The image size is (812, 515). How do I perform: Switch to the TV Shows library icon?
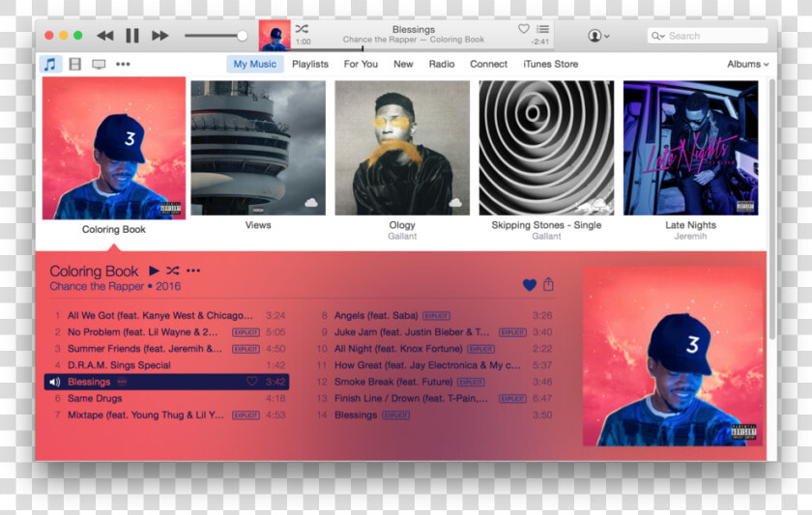click(99, 64)
